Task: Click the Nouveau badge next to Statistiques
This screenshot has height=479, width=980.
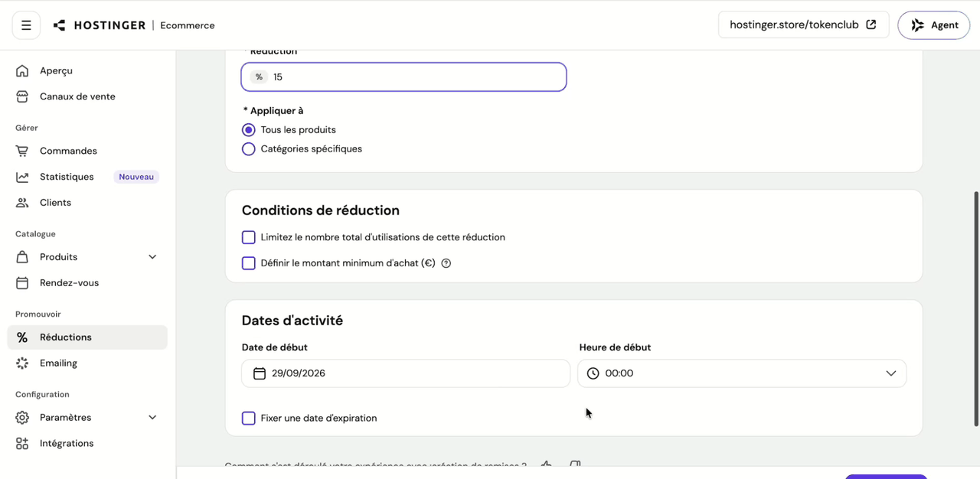Action: click(136, 177)
